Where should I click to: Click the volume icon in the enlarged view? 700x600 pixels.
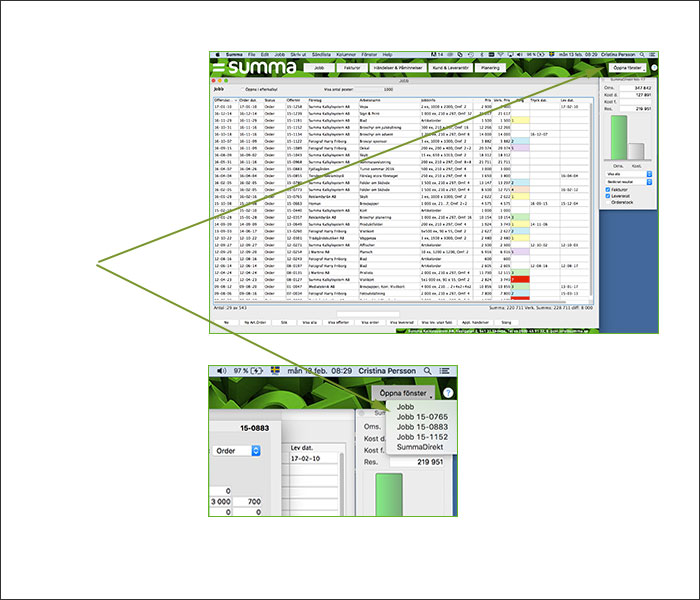tap(221, 371)
